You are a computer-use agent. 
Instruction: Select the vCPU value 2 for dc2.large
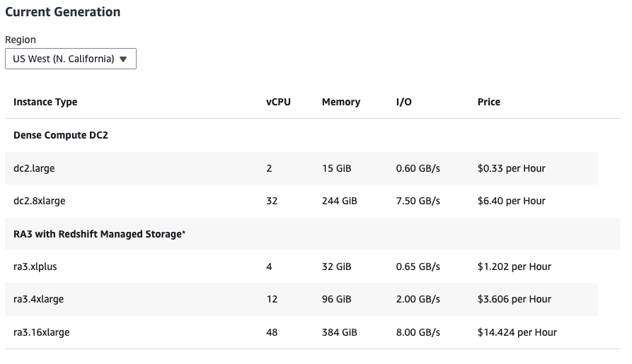[269, 168]
